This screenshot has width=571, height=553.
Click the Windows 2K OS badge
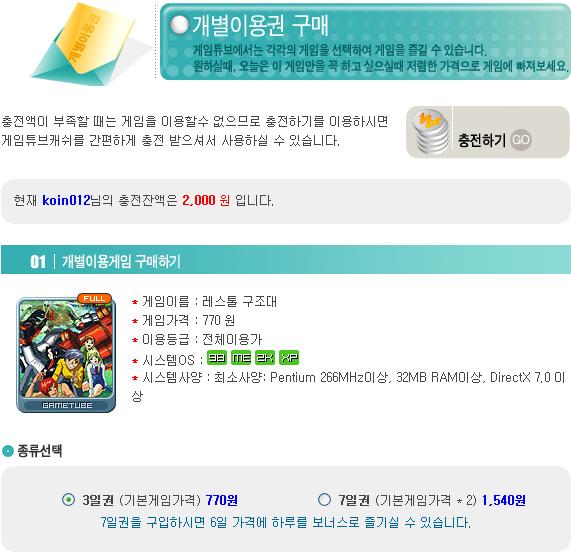click(x=265, y=358)
